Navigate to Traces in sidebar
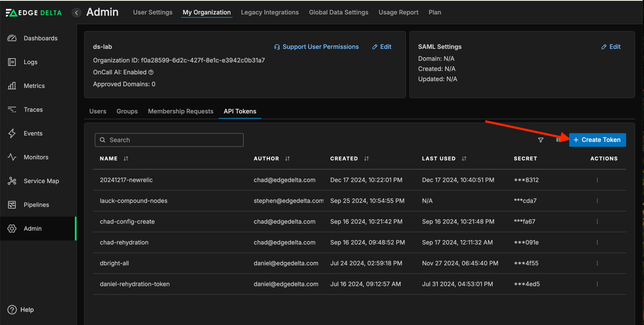This screenshot has width=644, height=325. 33,110
